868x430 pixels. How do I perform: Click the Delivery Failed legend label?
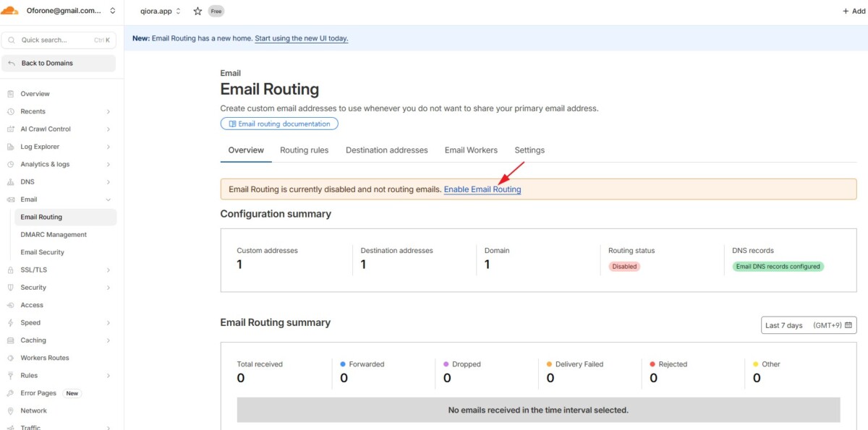tap(579, 364)
